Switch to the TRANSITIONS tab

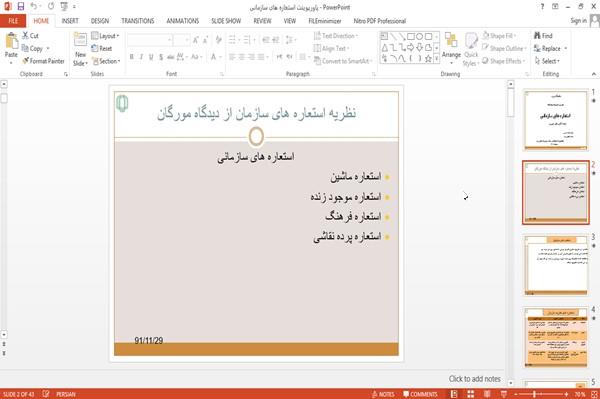pyautogui.click(x=138, y=21)
